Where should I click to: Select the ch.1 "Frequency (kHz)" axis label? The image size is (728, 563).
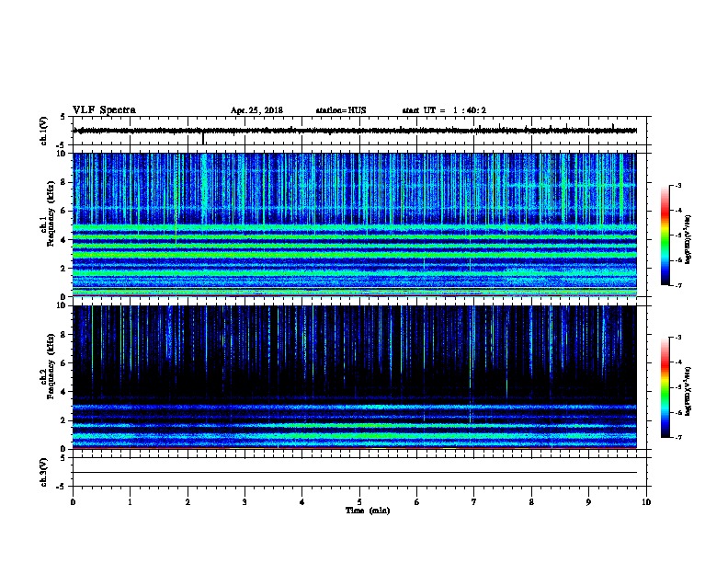[x=51, y=214]
